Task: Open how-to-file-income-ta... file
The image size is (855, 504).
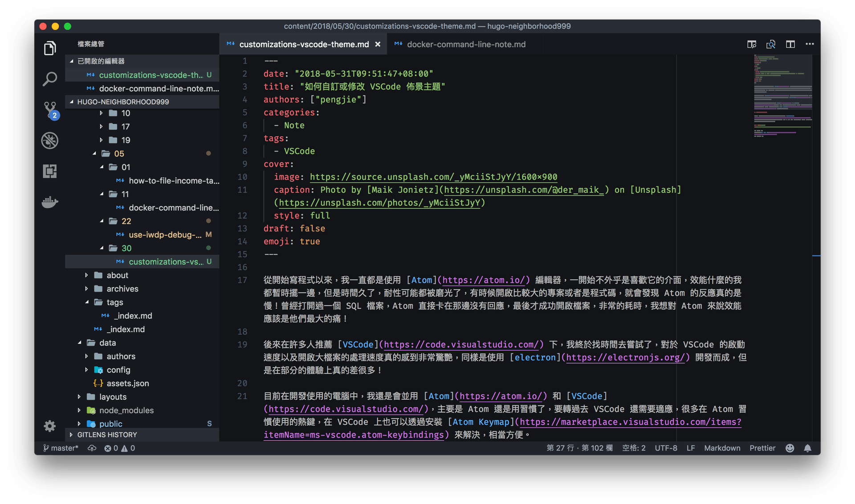Action: 142,181
